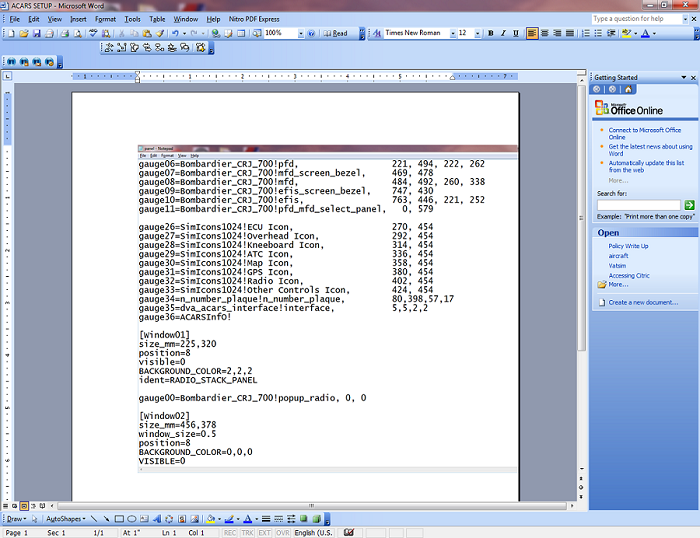Save the document with floppy icon

tap(37, 33)
